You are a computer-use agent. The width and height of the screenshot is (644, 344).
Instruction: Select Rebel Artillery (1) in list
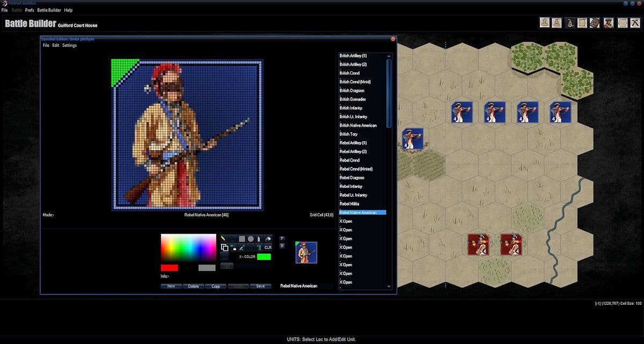tap(353, 143)
